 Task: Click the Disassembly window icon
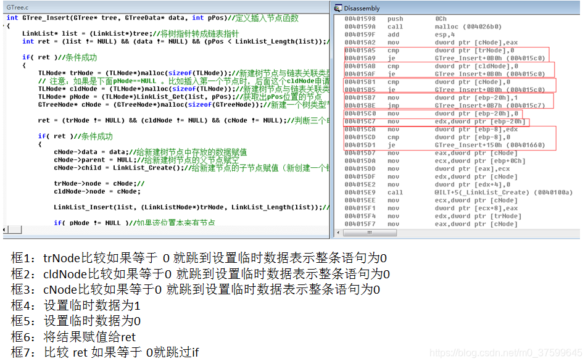coord(338,8)
